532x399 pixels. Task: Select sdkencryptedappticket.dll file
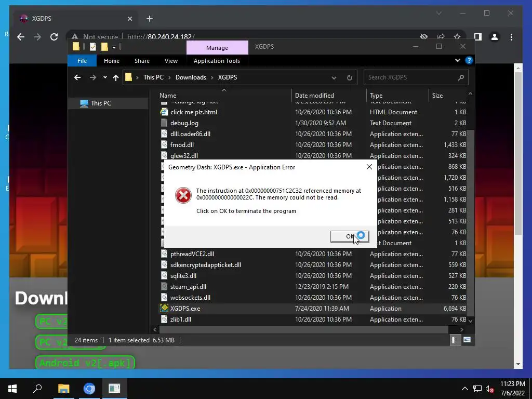206,264
